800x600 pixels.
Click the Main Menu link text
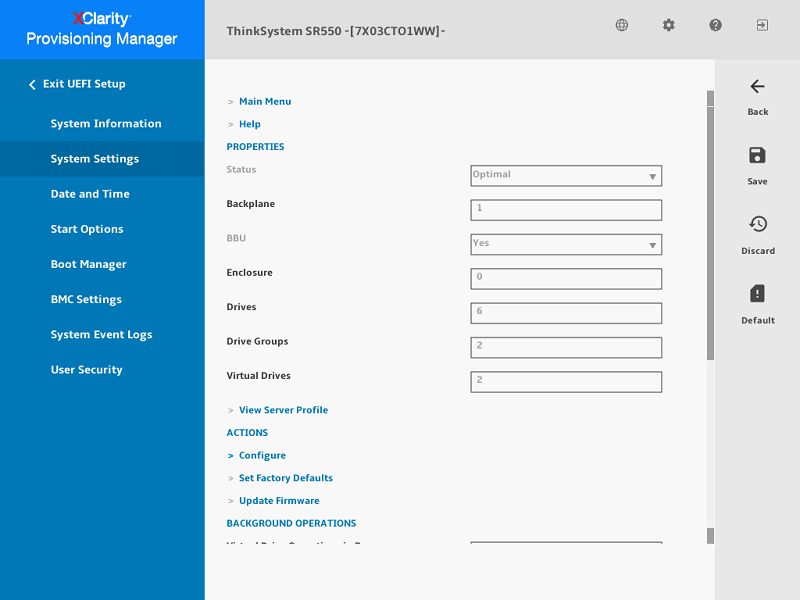point(265,102)
